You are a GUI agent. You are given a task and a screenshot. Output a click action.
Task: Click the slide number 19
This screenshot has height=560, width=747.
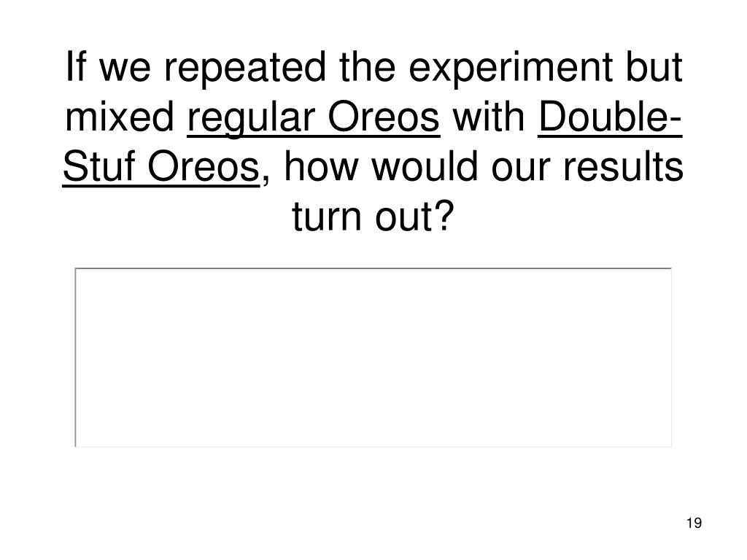coord(694,523)
